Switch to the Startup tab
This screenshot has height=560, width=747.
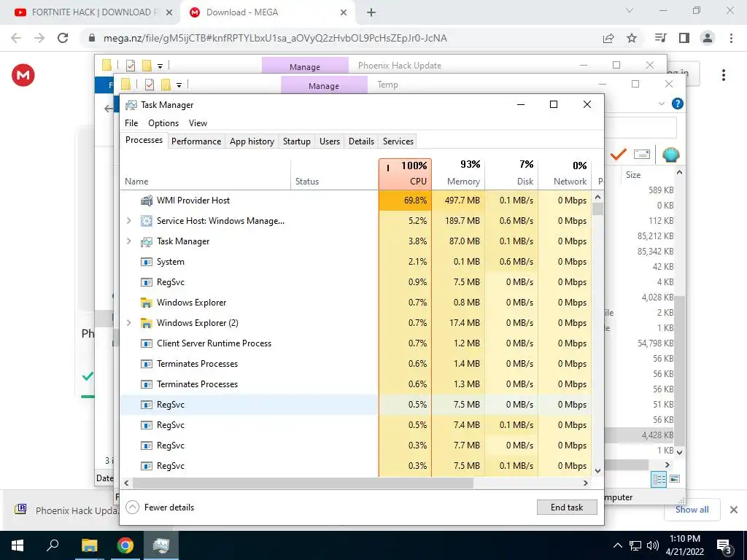[296, 141]
